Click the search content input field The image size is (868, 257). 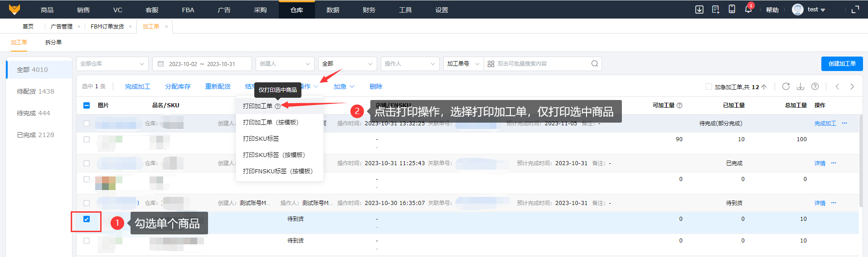coord(543,64)
